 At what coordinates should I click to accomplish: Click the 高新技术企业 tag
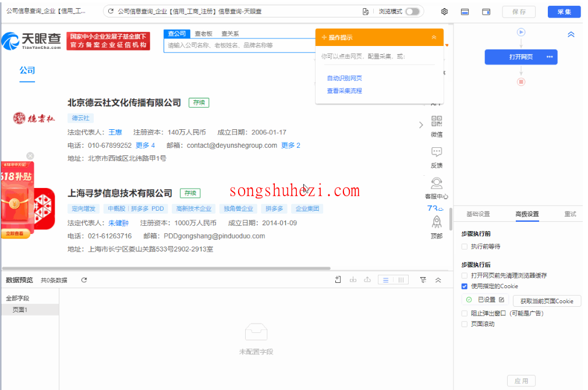pyautogui.click(x=194, y=208)
